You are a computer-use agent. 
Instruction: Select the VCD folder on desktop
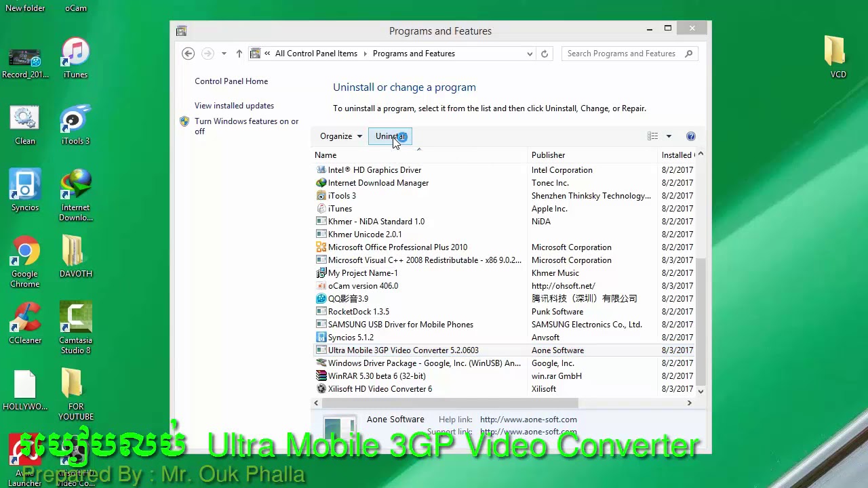(838, 58)
